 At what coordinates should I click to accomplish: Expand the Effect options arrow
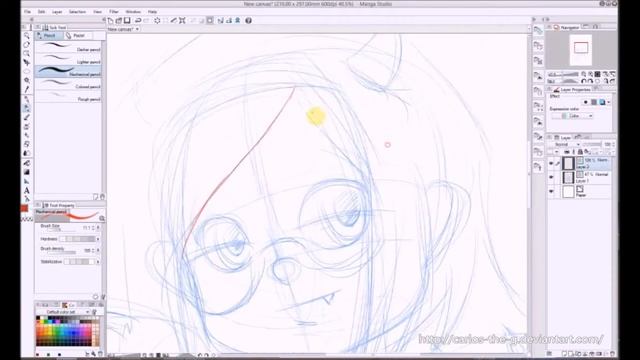pyautogui.click(x=609, y=102)
